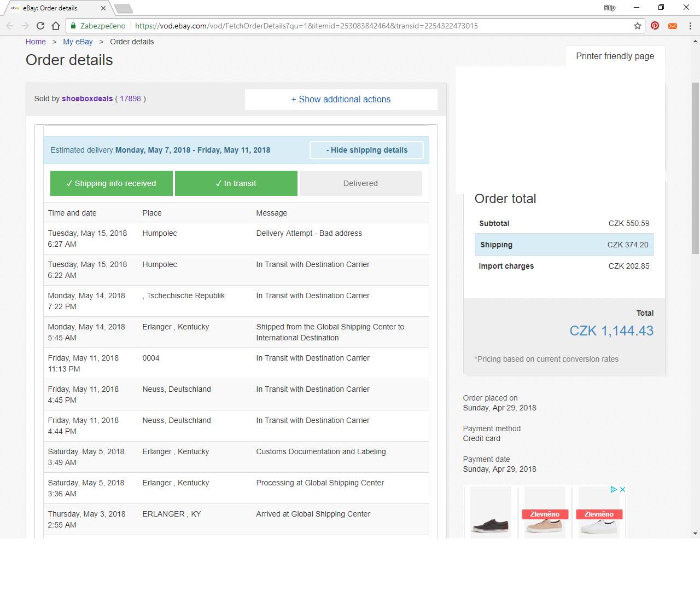Go back with the browser back arrow
This screenshot has width=700, height=591.
[x=10, y=26]
